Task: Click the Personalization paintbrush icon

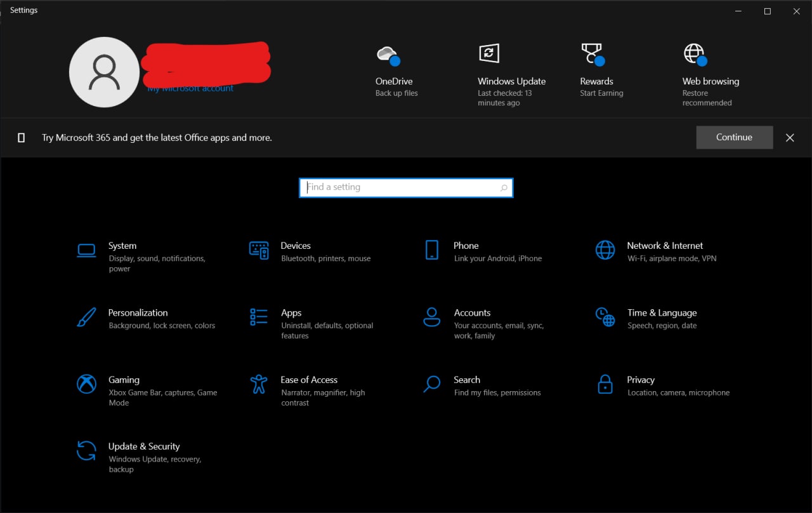Action: [86, 317]
